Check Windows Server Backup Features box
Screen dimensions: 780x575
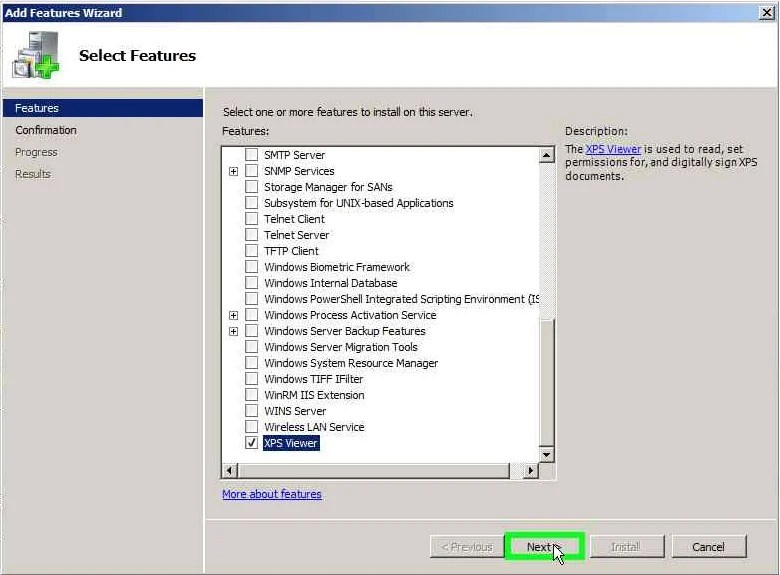[x=252, y=330]
